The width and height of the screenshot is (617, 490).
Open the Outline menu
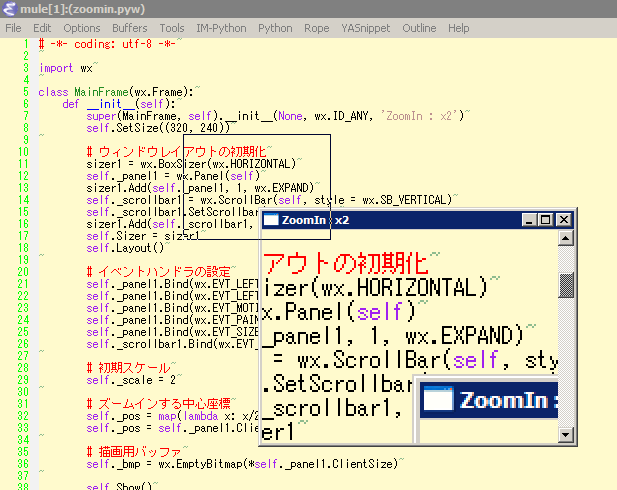tap(419, 28)
